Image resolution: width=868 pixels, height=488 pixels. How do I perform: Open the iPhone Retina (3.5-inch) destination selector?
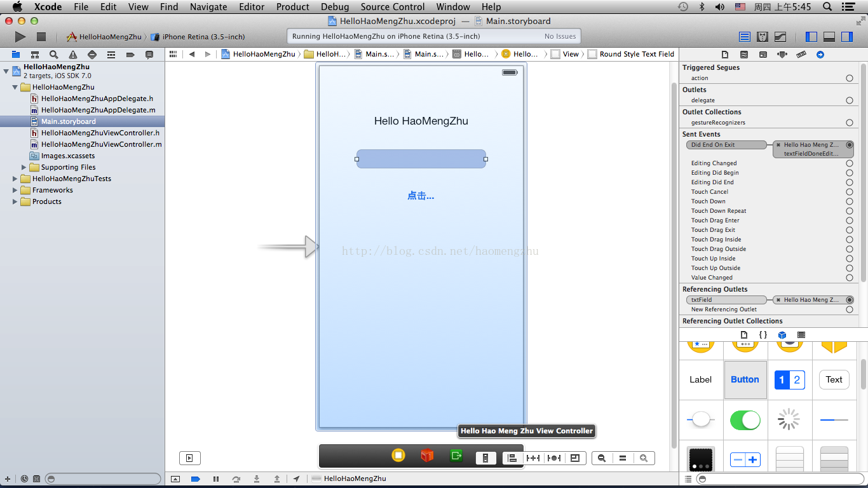click(x=198, y=37)
